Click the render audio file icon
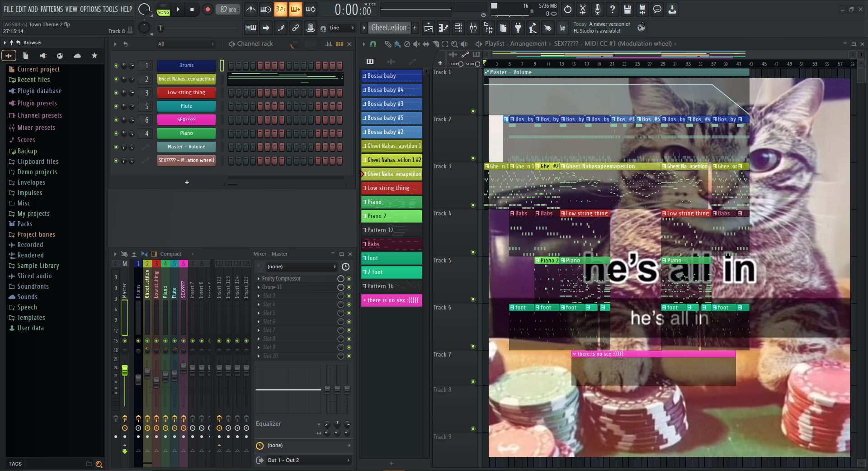868x471 pixels. [x=642, y=9]
